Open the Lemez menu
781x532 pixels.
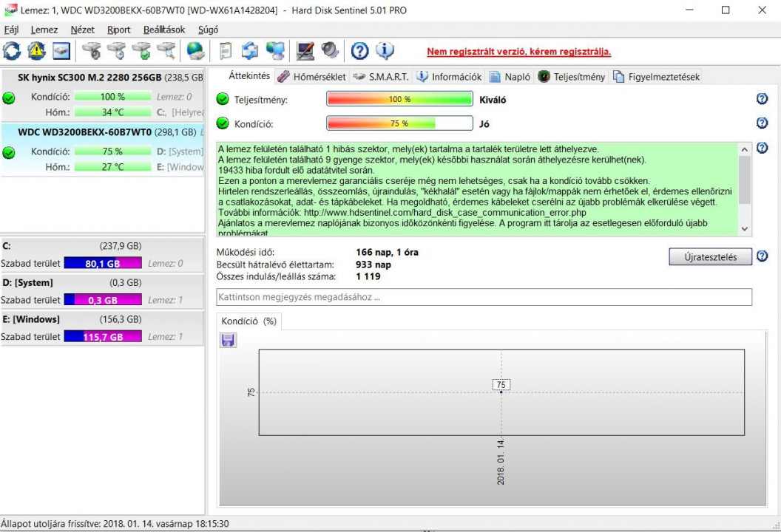44,30
